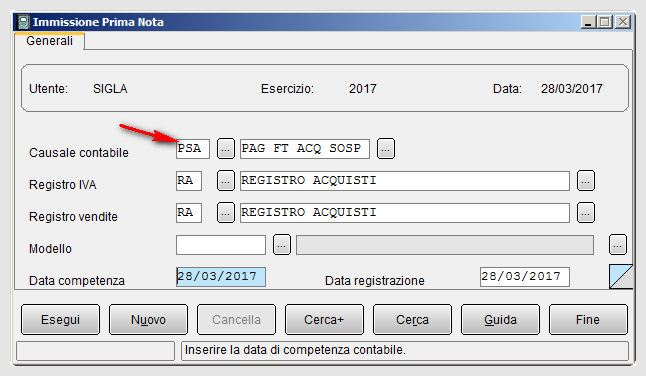Open lookup beside Modello code field
646x376 pixels.
tap(282, 245)
